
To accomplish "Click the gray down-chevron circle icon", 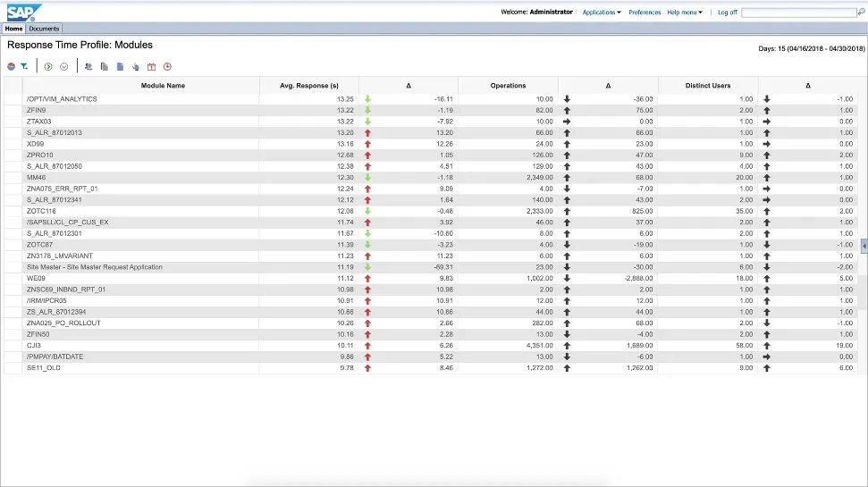I will (64, 66).
